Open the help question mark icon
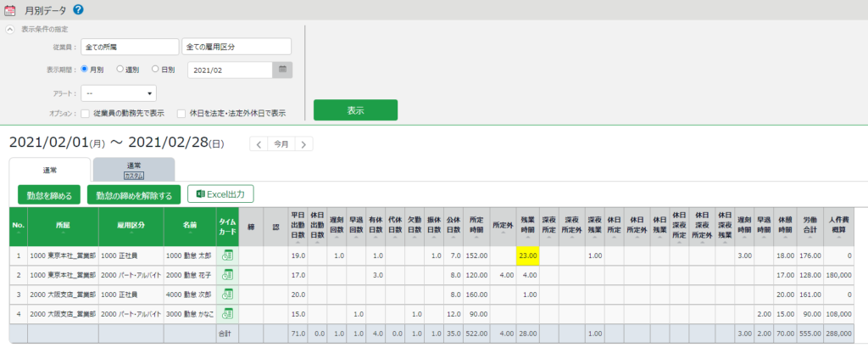This screenshot has width=868, height=348. 79,9
